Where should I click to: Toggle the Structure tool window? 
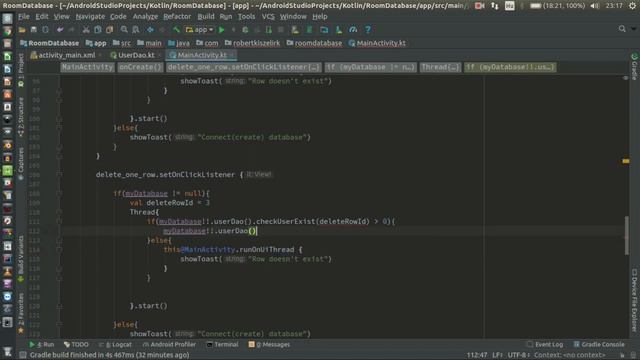[21, 117]
